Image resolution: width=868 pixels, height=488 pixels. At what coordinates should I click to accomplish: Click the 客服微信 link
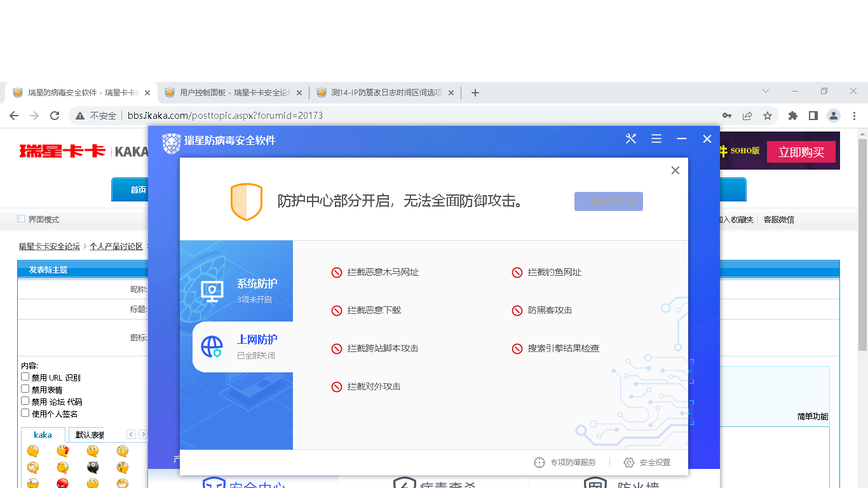pos(779,220)
